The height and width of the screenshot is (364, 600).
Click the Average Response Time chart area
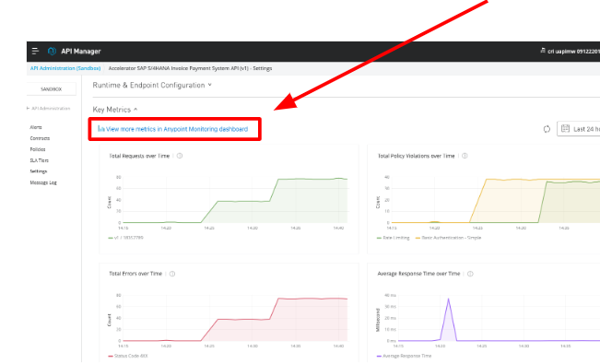click(499, 318)
